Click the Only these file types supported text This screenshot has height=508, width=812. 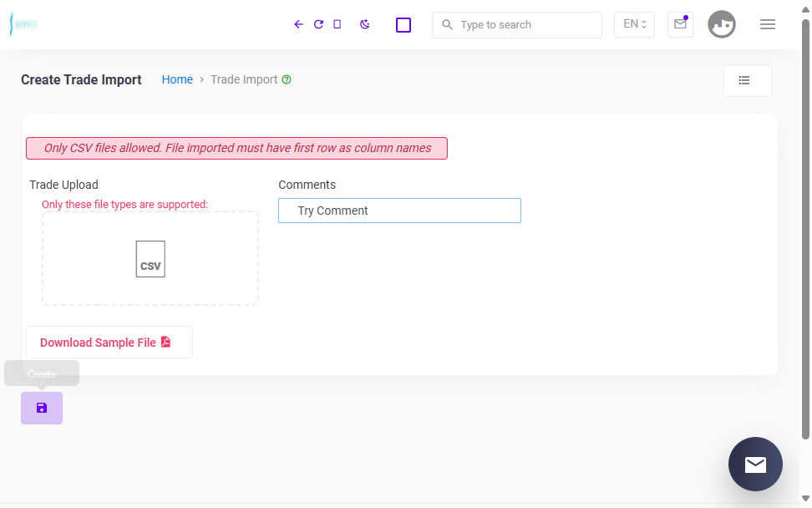pos(124,205)
